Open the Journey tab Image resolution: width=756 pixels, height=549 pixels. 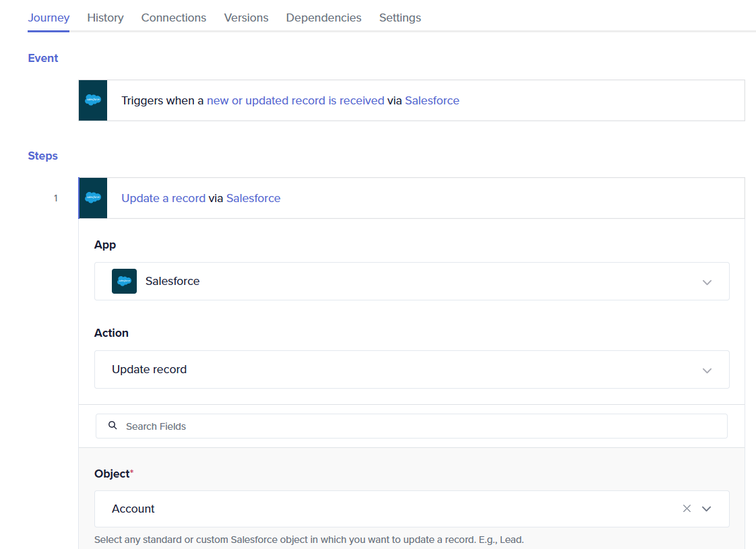(x=49, y=18)
